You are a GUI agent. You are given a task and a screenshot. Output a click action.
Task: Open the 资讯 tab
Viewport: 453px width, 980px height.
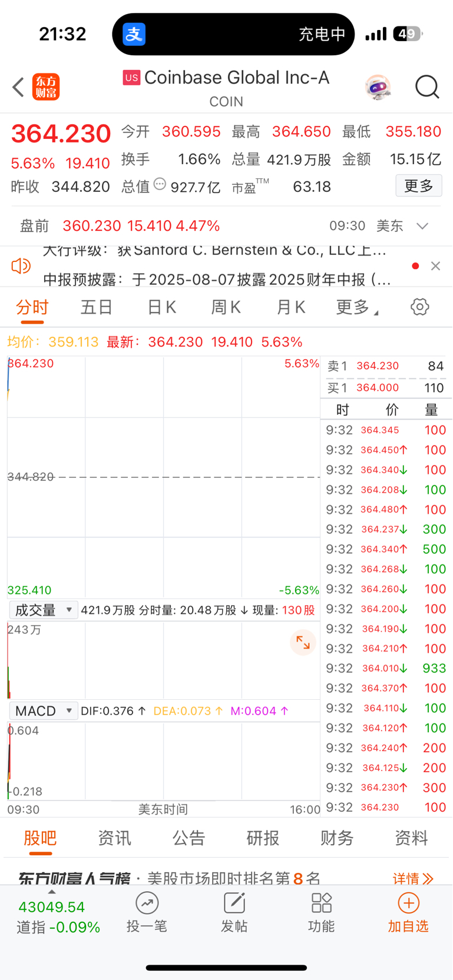[x=114, y=838]
